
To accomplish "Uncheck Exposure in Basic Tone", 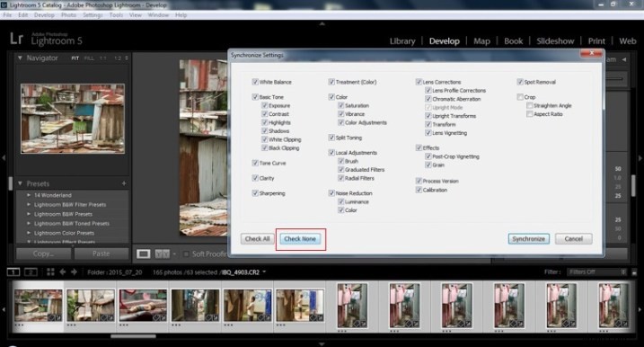I will 264,105.
